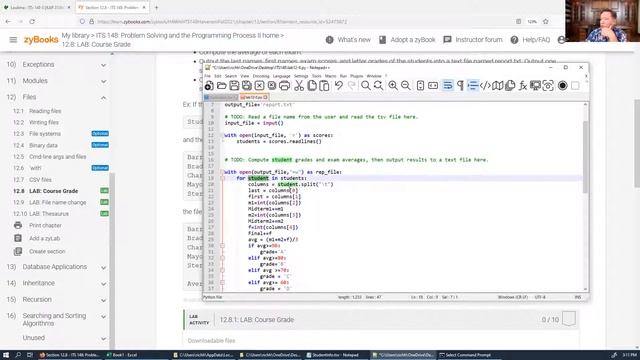Open the Document Map icon
This screenshot has width=640, height=360.
click(x=498, y=85)
